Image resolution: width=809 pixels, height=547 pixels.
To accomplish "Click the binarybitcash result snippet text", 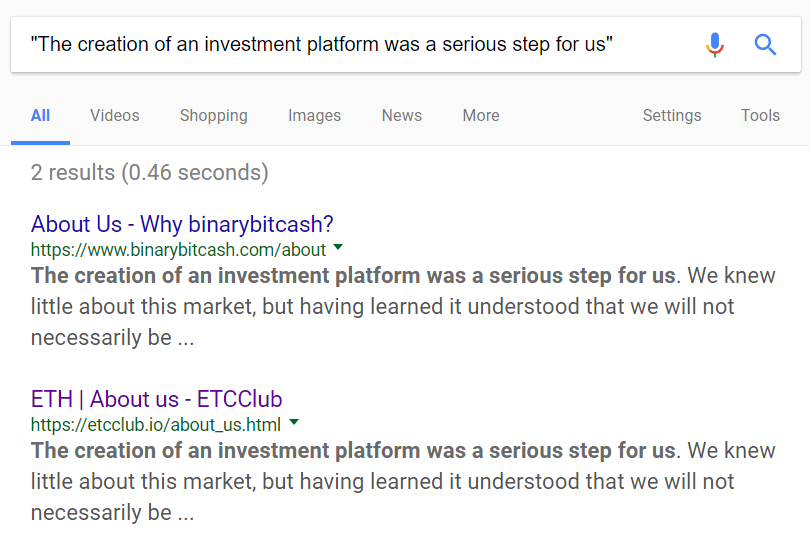I will 402,307.
